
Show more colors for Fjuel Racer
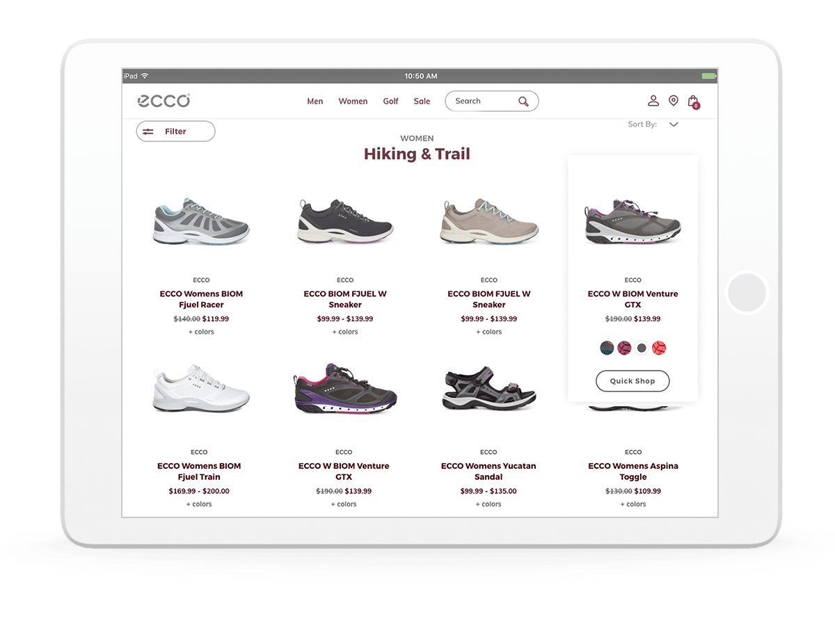coord(201,332)
